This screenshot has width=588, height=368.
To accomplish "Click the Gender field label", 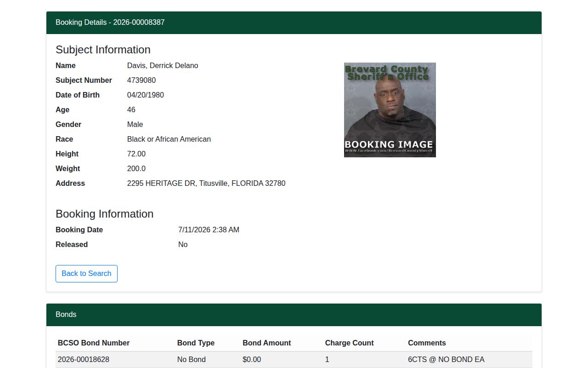I will coord(68,125).
